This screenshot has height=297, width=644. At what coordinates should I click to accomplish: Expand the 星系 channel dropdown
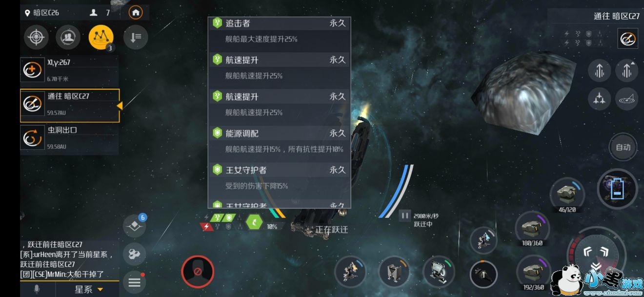(89, 289)
